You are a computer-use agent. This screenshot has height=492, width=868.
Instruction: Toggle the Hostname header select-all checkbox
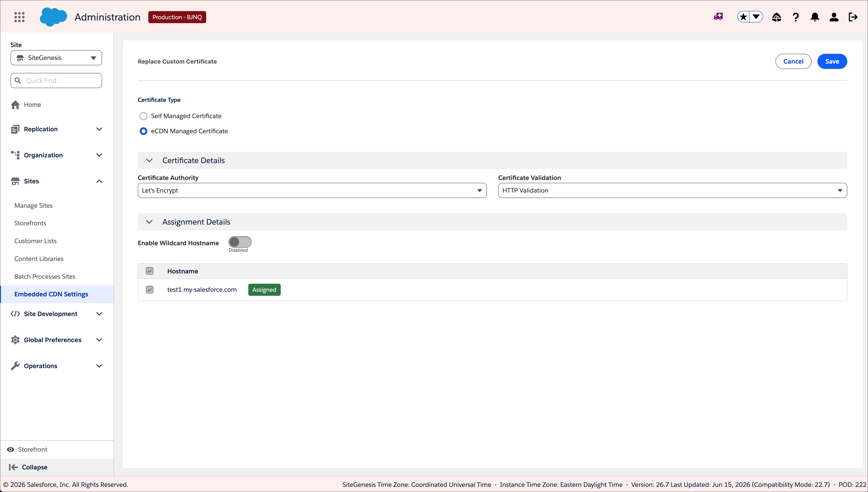[x=149, y=271]
